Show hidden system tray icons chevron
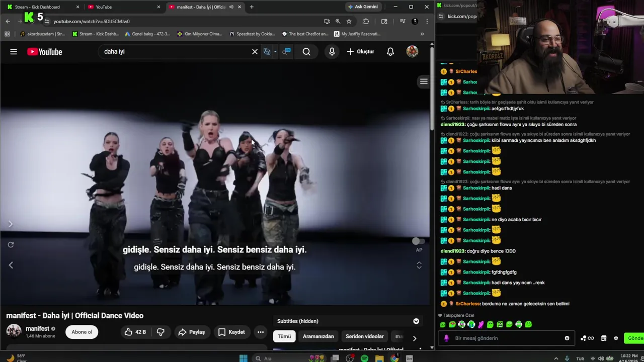The image size is (644, 362). tap(556, 358)
